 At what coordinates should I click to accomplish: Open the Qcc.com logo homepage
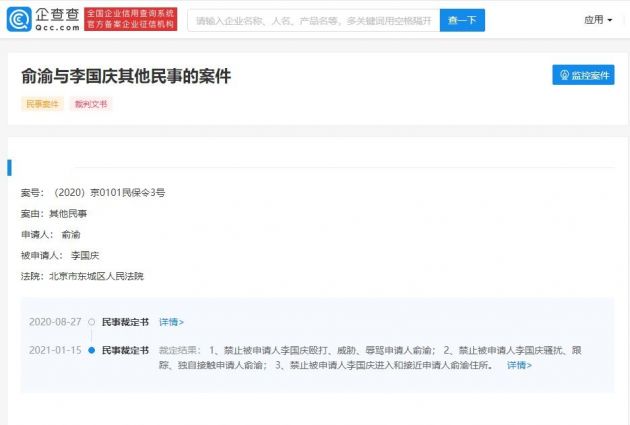click(x=43, y=19)
